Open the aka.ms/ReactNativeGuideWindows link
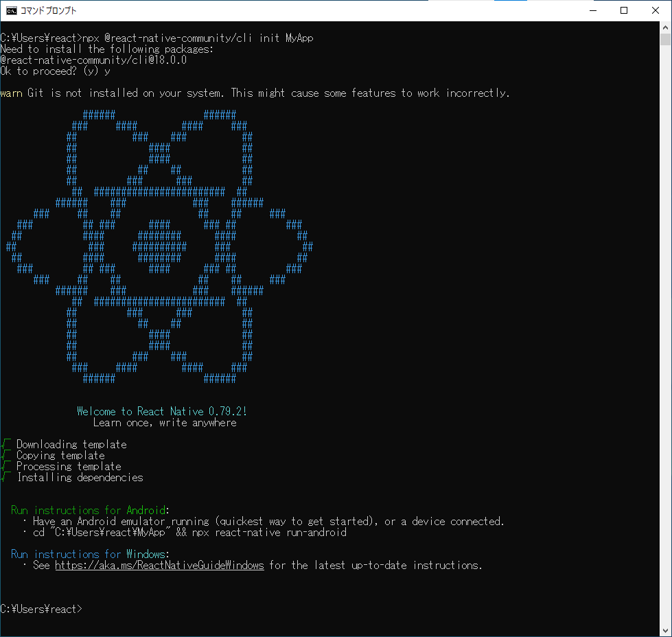 coord(159,566)
